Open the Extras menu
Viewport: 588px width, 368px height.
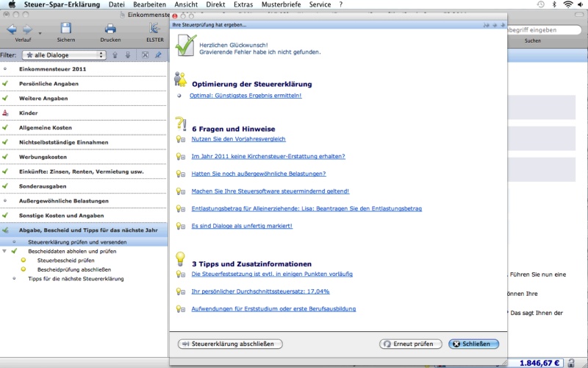[243, 4]
